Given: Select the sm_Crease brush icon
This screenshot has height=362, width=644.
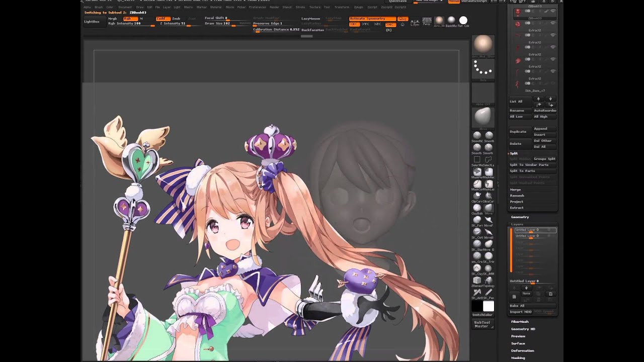Looking at the screenshot, I should 477,256.
